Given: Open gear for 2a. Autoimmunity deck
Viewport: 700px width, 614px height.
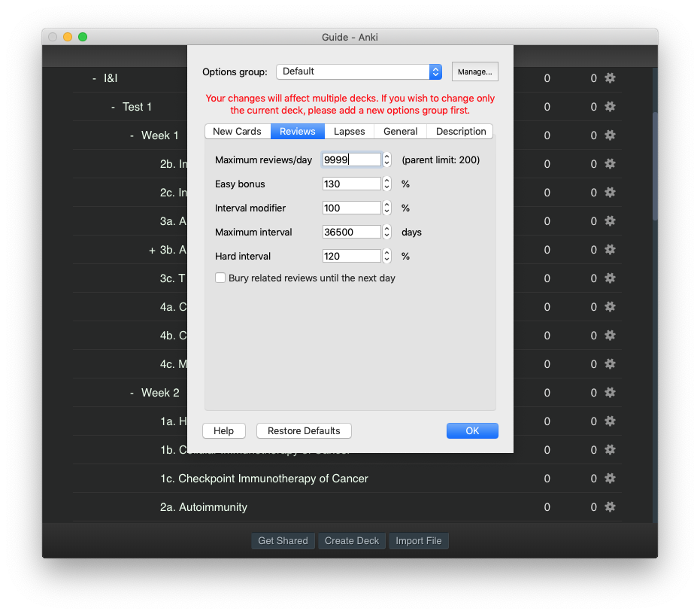Looking at the screenshot, I should (x=610, y=507).
